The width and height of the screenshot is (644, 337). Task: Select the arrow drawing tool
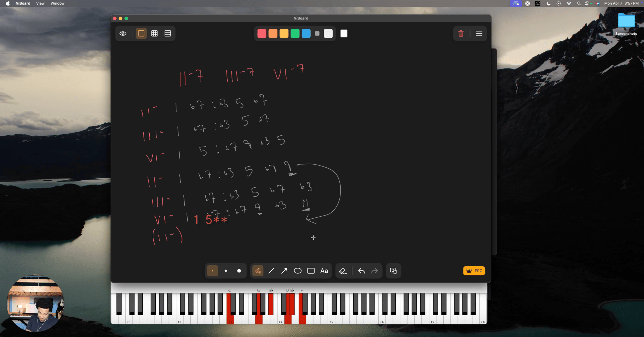point(284,271)
